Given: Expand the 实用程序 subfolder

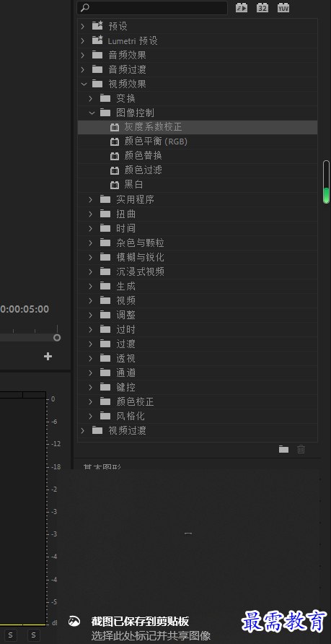Looking at the screenshot, I should [x=91, y=199].
